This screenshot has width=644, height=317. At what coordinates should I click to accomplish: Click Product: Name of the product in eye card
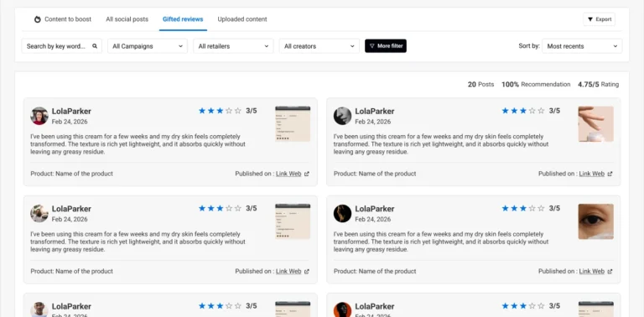[375, 272]
